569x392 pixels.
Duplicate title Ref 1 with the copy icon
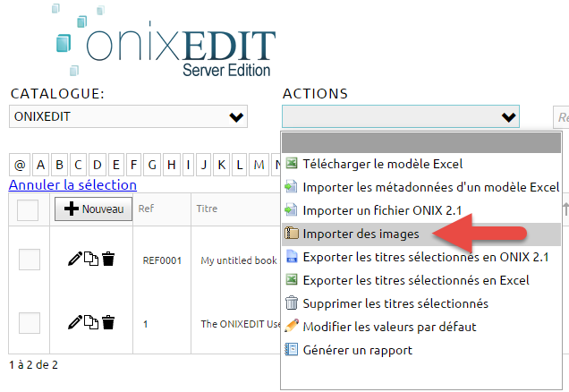(x=91, y=322)
